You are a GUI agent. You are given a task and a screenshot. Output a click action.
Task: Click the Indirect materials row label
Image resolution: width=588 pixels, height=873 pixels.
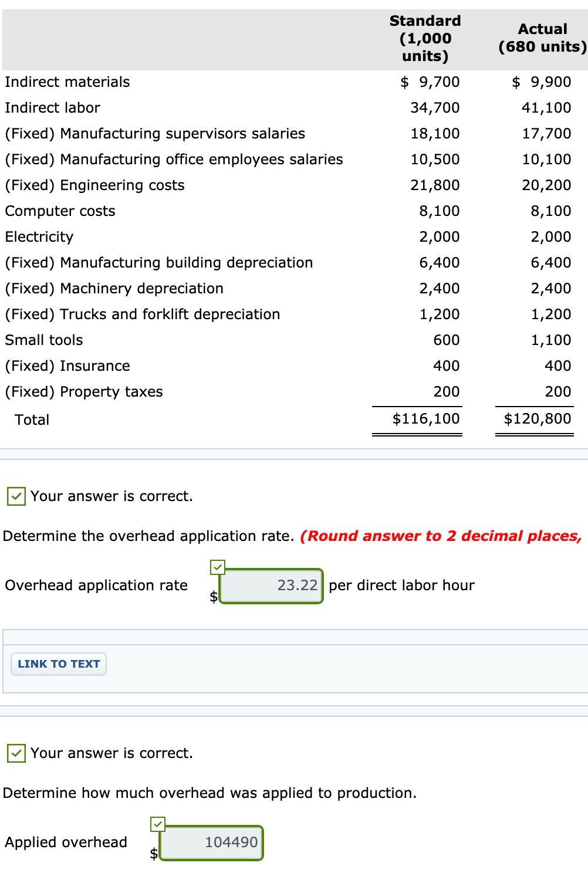66,82
